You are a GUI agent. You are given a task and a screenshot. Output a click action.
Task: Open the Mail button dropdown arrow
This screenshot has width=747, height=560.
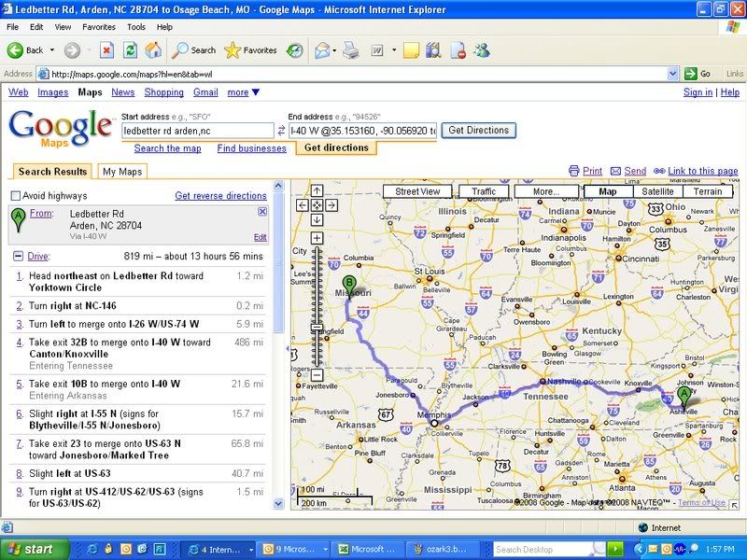pos(334,50)
